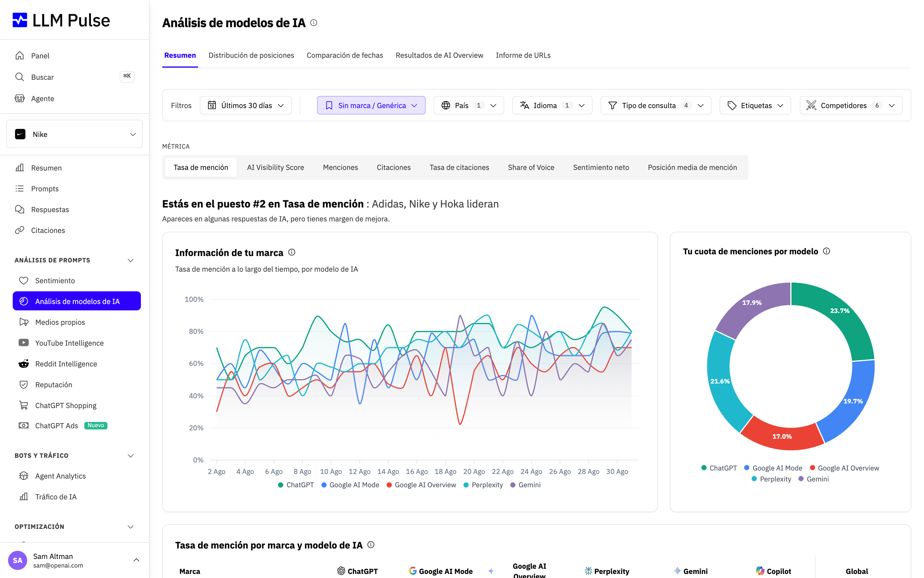Toggle Google AI Overview in line chart legend
The width and height of the screenshot is (924, 578).
coord(421,485)
